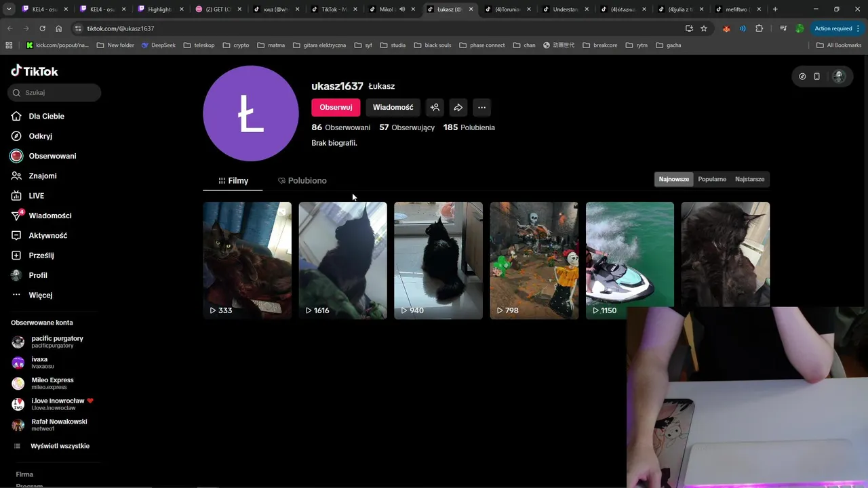Viewport: 868px width, 488px height.
Task: Click the coin icon at top right
Action: point(802,77)
